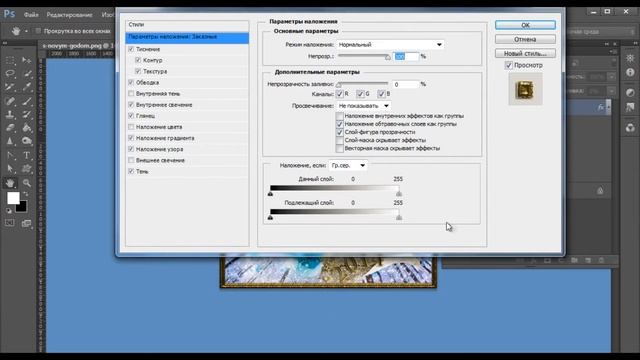The height and width of the screenshot is (360, 640).
Task: Toggle the Обводка checkbox
Action: pos(131,82)
